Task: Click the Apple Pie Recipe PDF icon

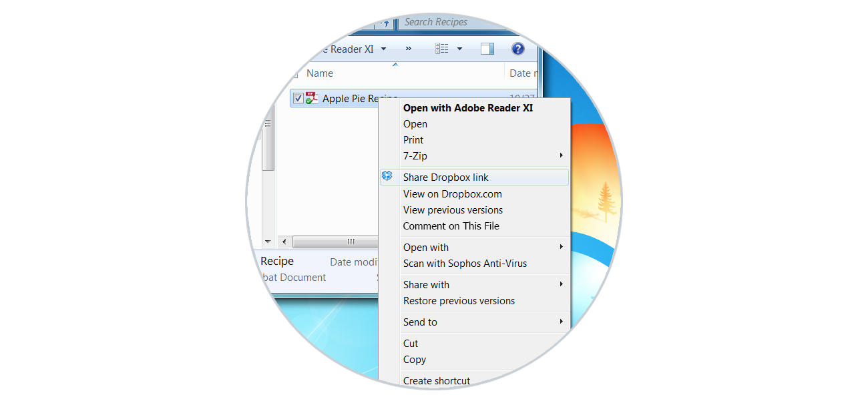Action: (312, 98)
